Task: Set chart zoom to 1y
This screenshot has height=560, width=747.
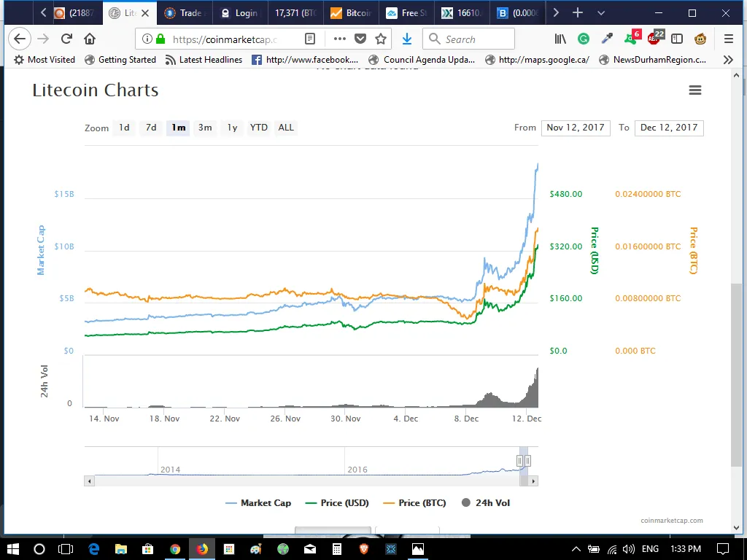Action: pyautogui.click(x=232, y=128)
